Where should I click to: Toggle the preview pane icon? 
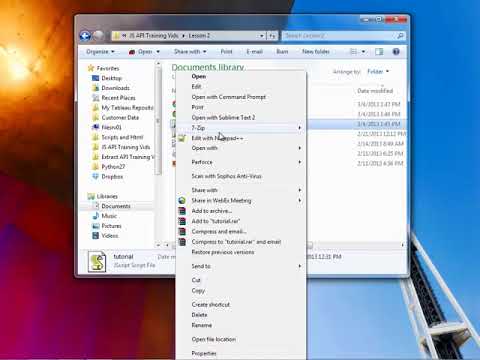coord(379,51)
